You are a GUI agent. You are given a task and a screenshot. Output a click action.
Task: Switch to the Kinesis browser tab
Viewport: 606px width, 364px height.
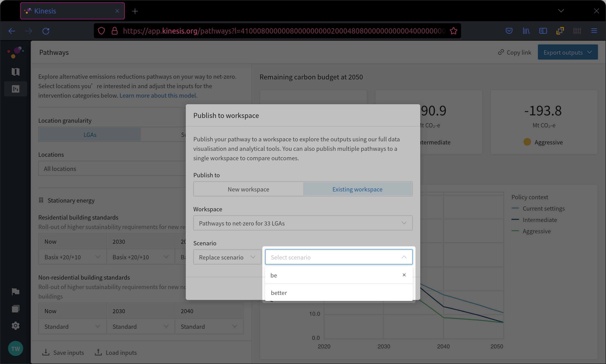coord(72,11)
